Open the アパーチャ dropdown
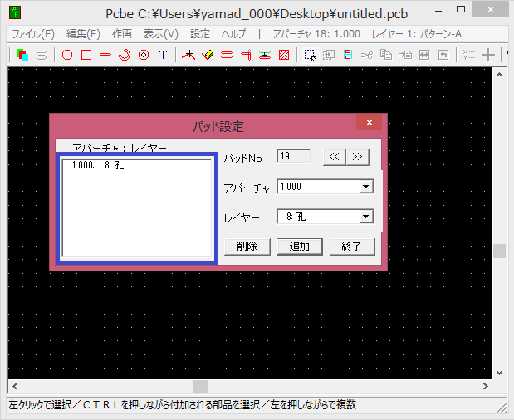The image size is (514, 420). 365,187
